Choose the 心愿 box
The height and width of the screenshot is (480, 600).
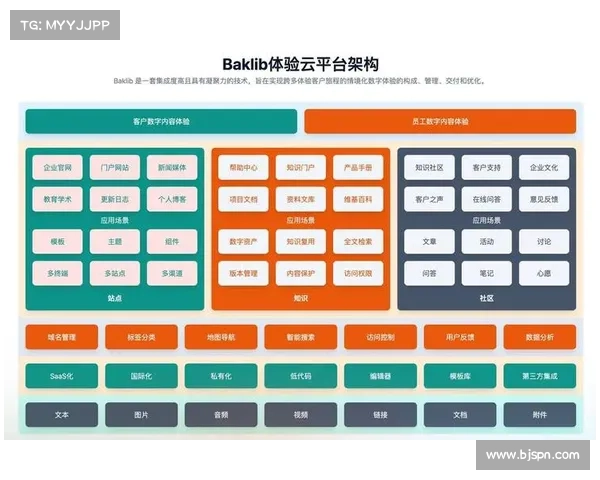[x=544, y=273]
